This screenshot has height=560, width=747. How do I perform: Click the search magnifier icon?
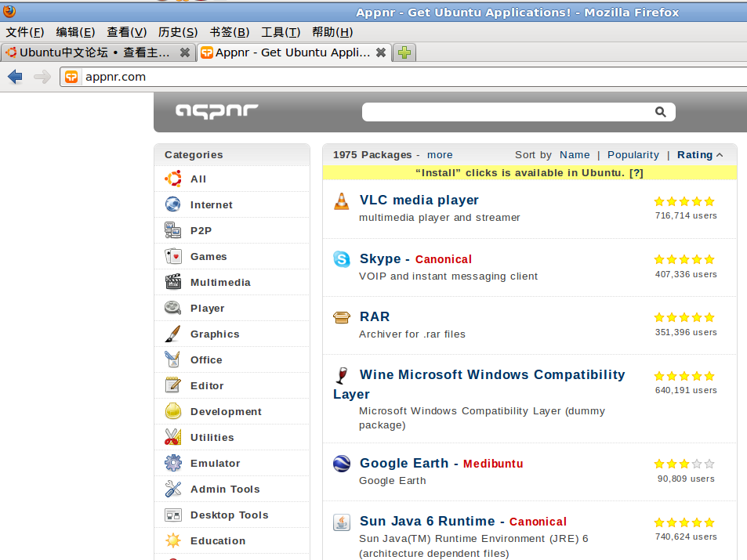660,112
